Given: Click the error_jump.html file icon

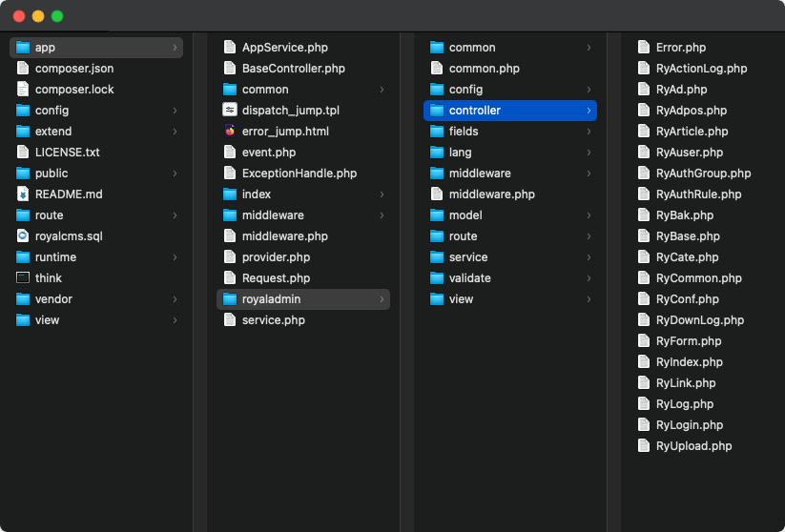Looking at the screenshot, I should tap(230, 131).
